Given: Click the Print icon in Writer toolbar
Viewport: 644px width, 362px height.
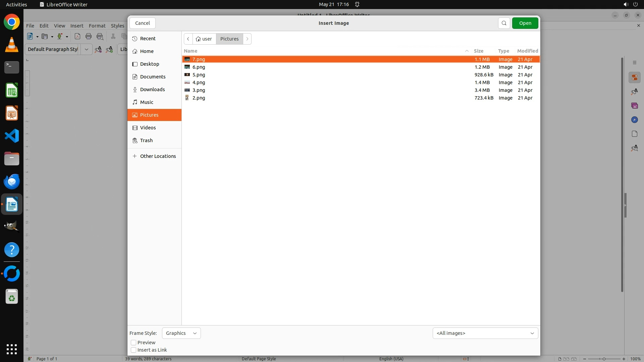Looking at the screenshot, I should [89, 36].
